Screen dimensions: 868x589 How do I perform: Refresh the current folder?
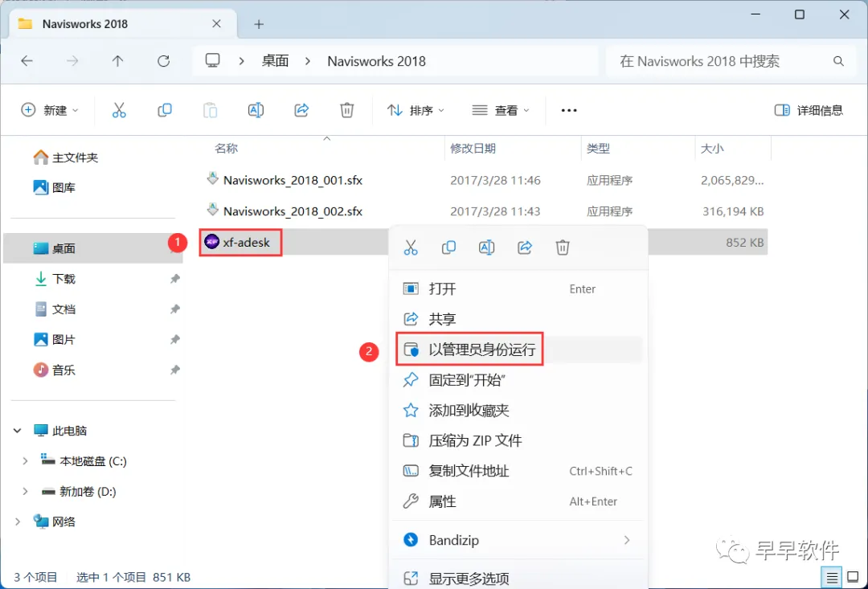click(163, 61)
